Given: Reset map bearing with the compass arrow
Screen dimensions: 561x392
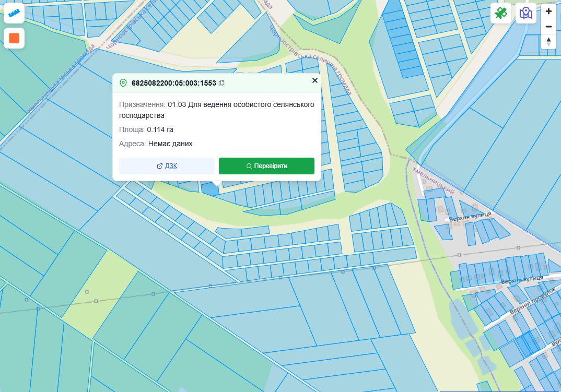Looking at the screenshot, I should (548, 42).
